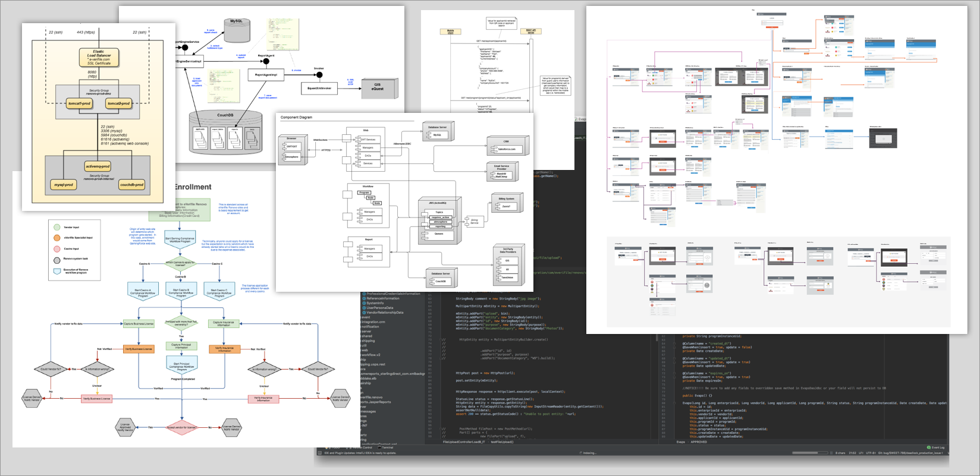Click the tomcat1-prod node
The width and height of the screenshot is (980, 476).
click(79, 103)
